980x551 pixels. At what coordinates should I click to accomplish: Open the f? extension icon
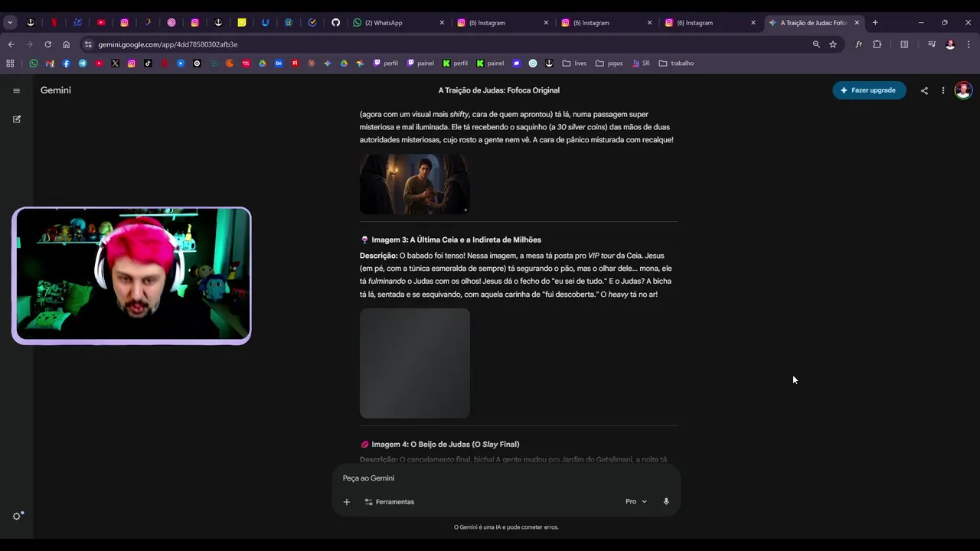pyautogui.click(x=858, y=44)
